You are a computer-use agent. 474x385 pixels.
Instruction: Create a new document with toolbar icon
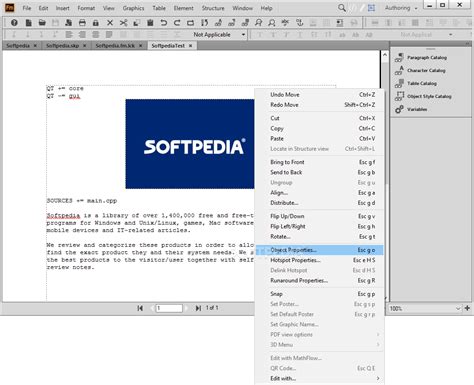coord(29,23)
